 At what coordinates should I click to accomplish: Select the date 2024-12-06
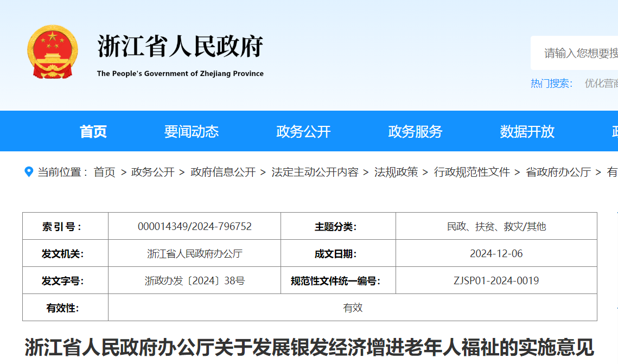click(x=496, y=254)
